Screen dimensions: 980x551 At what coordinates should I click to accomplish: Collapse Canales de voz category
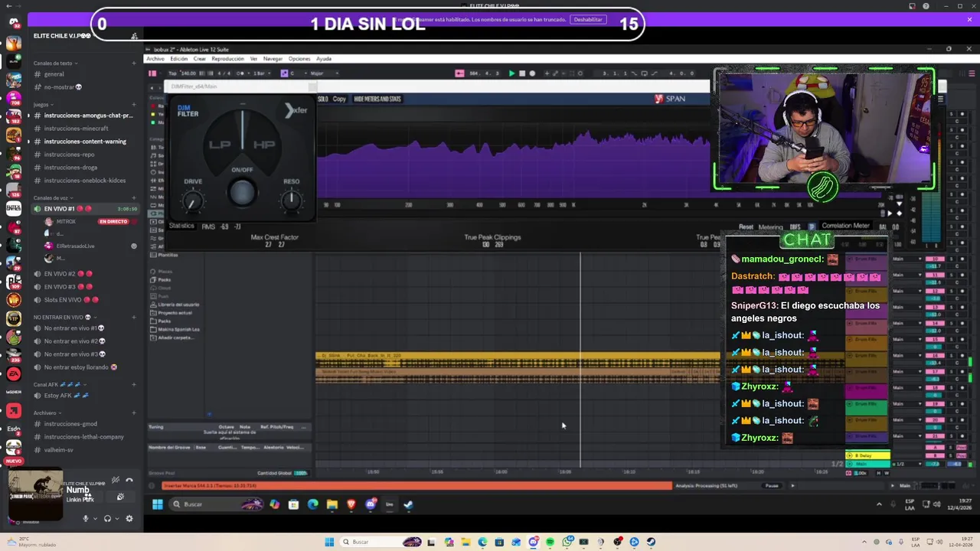tap(52, 198)
